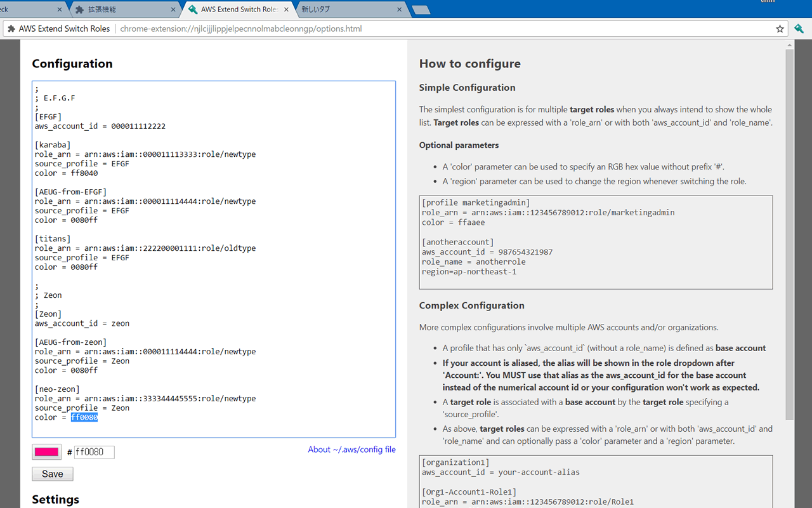Click the extension puzzle icon before the page title
Image resolution: width=812 pixels, height=508 pixels.
click(11, 29)
